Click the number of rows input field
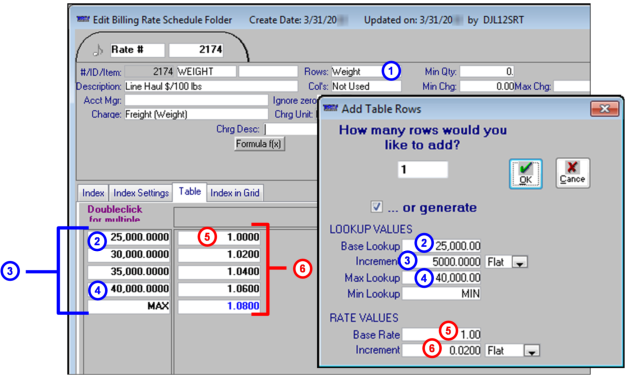 click(423, 169)
